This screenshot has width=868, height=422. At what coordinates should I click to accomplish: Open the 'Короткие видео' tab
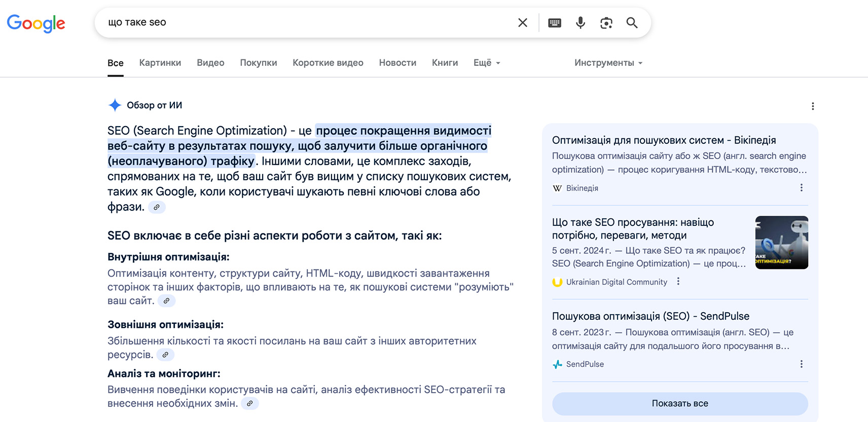pos(328,63)
